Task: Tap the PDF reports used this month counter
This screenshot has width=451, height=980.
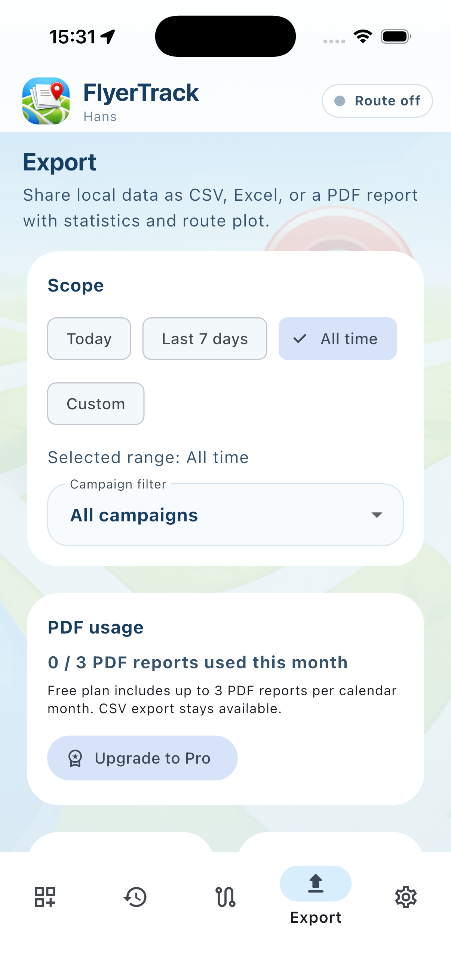Action: pyautogui.click(x=197, y=662)
